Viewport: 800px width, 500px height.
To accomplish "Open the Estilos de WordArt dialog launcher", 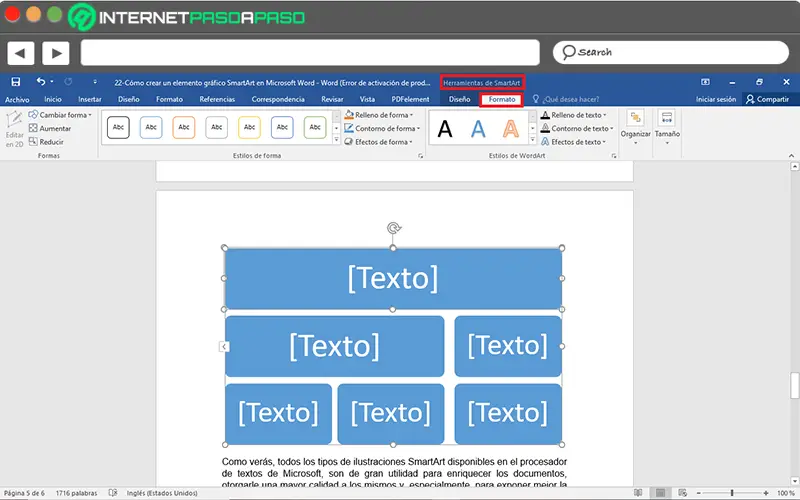I will tap(614, 156).
